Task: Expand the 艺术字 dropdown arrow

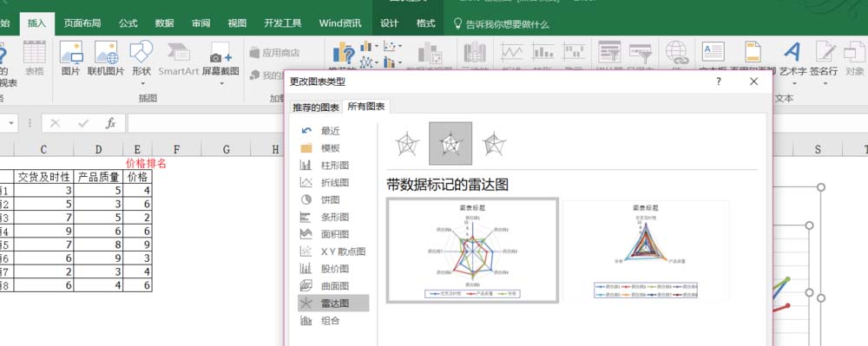Action: coord(794,84)
